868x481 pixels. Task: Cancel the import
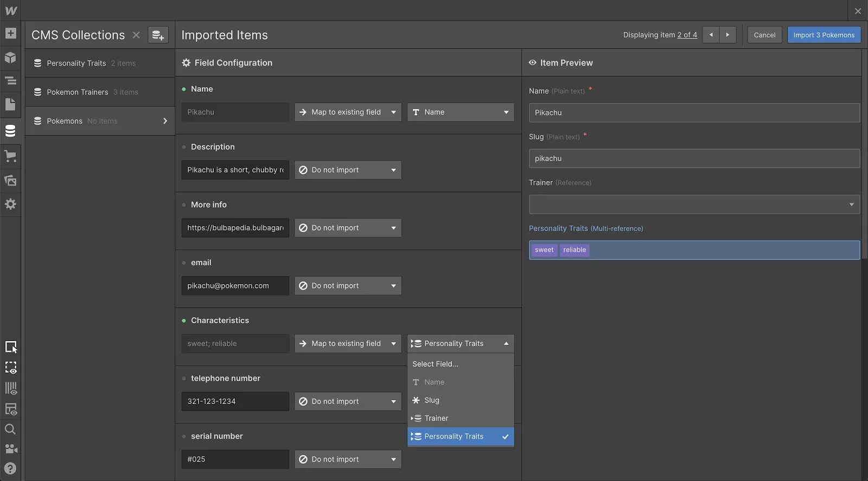coord(764,35)
